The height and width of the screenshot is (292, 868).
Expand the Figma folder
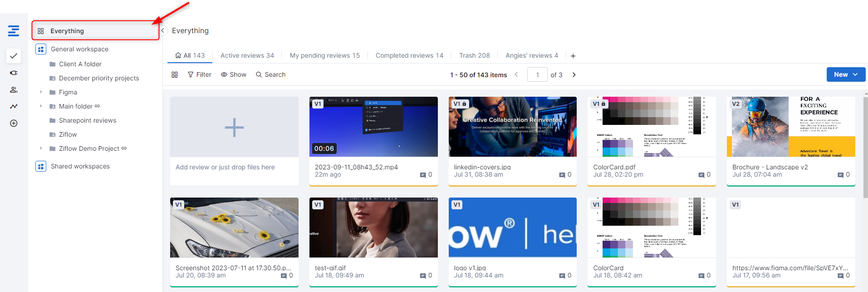click(41, 92)
